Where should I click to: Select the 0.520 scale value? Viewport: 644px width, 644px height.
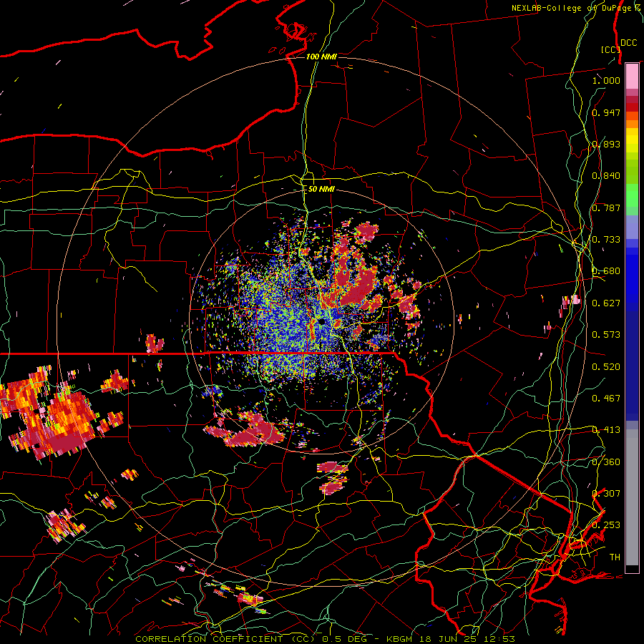click(x=606, y=367)
